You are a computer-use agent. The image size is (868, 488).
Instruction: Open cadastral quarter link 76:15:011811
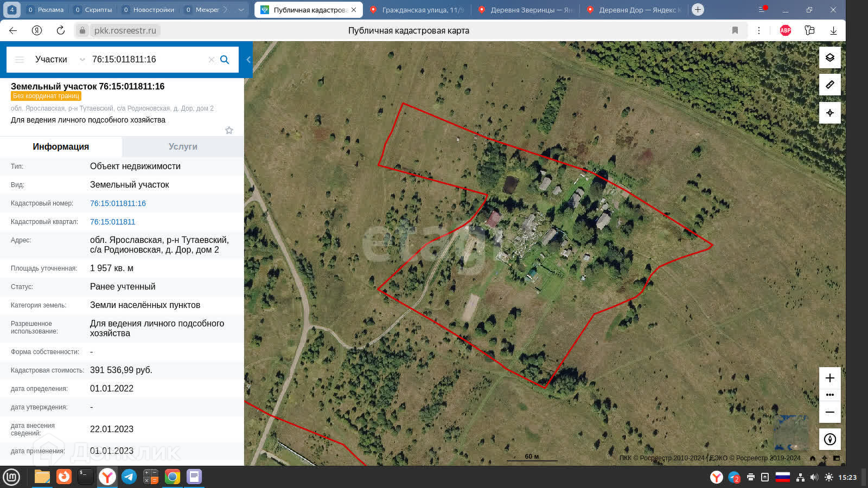[112, 222]
